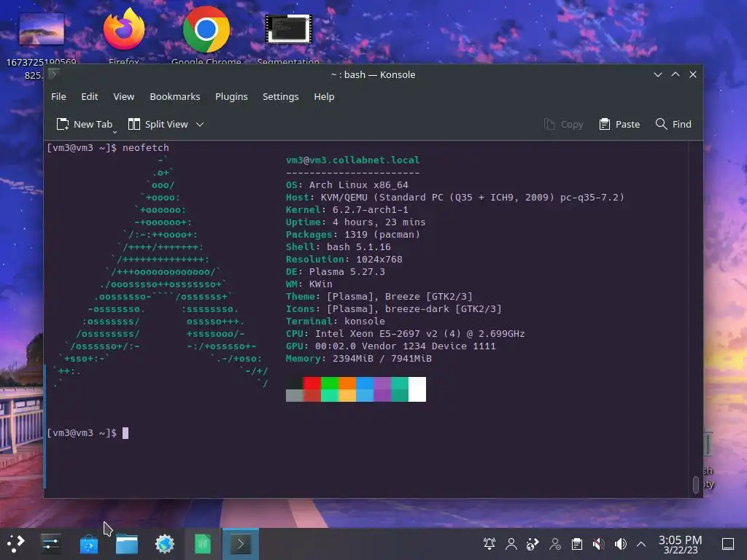Image resolution: width=747 pixels, height=560 pixels.
Task: Click the New Tab toolbar button
Action: point(85,124)
